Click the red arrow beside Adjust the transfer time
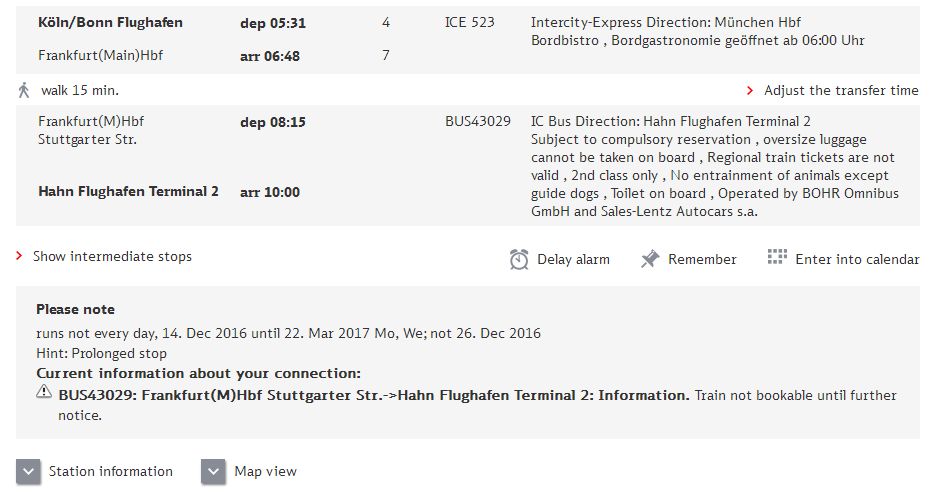 coord(750,90)
